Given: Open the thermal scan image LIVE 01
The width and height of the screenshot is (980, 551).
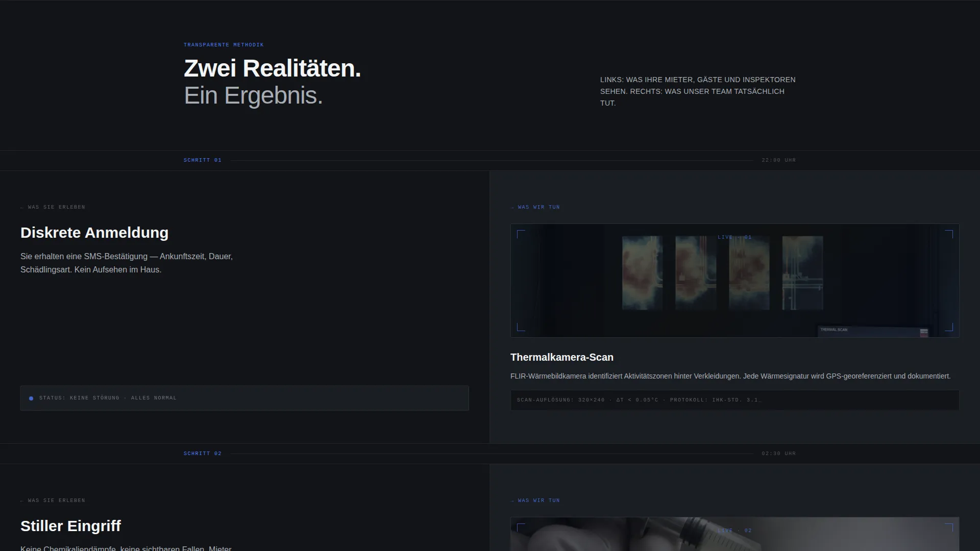Looking at the screenshot, I should click(x=734, y=281).
